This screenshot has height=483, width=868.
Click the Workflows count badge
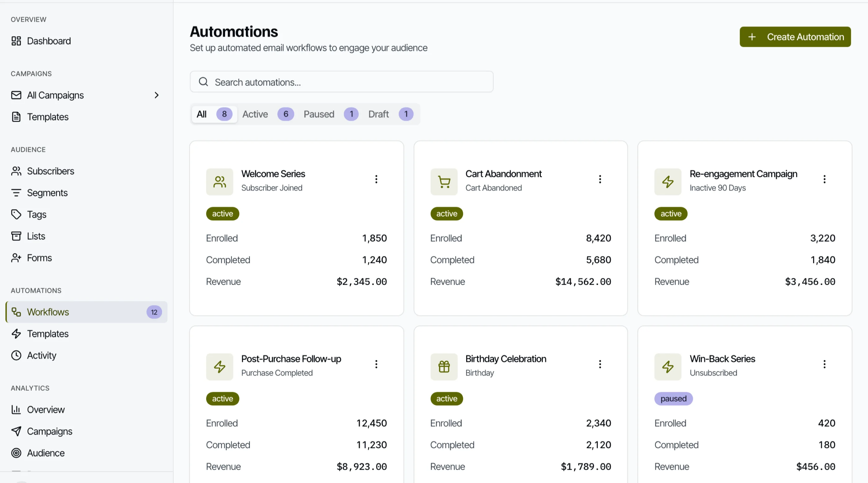(154, 312)
